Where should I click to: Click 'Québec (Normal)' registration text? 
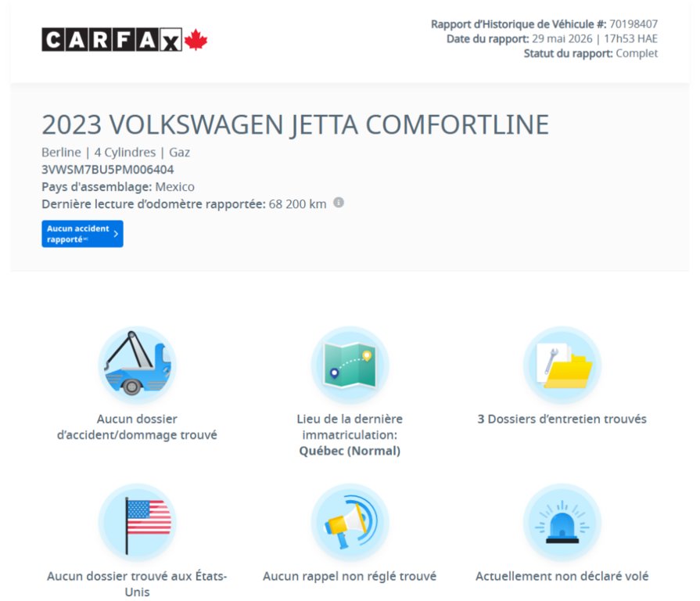[x=350, y=451]
